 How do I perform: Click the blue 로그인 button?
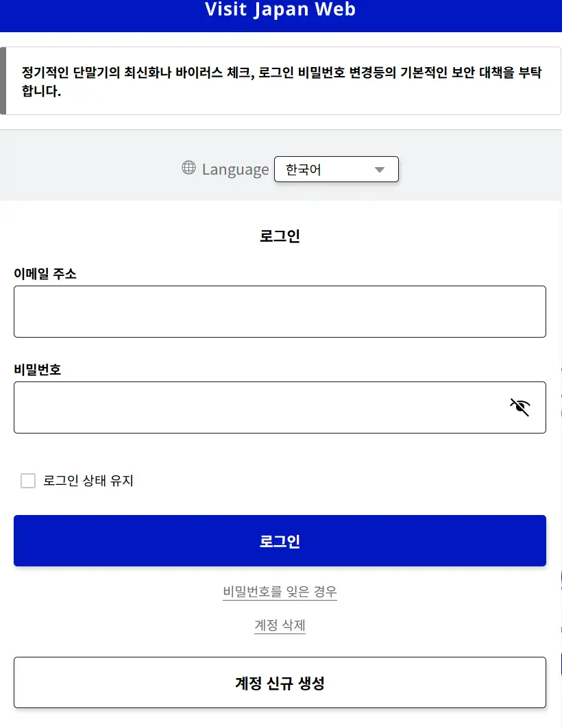point(280,541)
